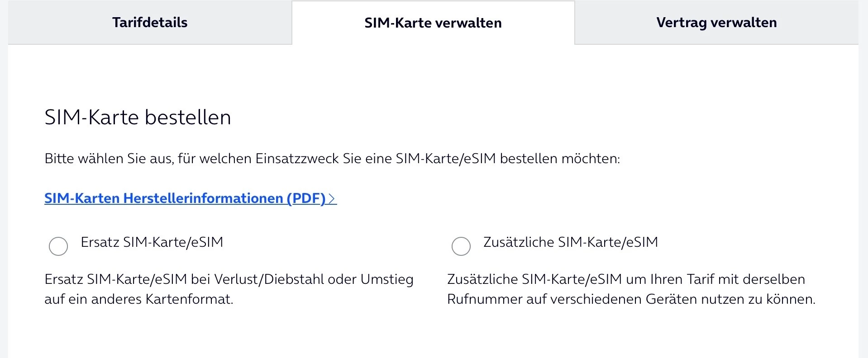Click the 'auf ein anderes Kartenformat' text line
Screen dimensions: 868x358
[x=138, y=299]
